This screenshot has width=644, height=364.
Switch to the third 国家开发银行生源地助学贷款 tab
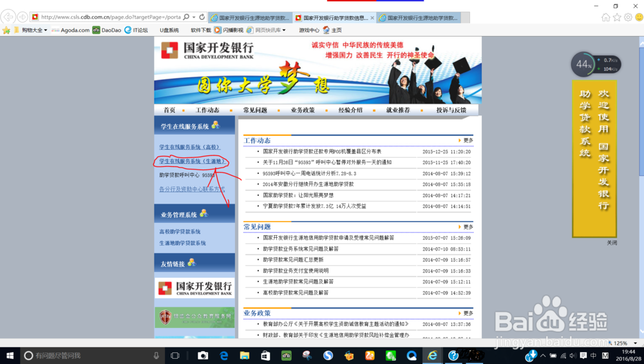[x=419, y=17]
